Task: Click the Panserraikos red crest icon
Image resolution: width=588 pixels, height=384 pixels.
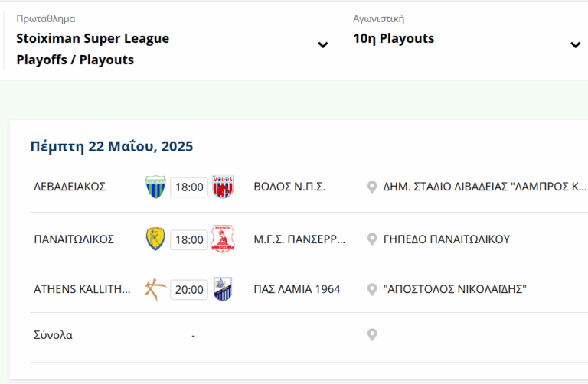Action: tap(223, 239)
